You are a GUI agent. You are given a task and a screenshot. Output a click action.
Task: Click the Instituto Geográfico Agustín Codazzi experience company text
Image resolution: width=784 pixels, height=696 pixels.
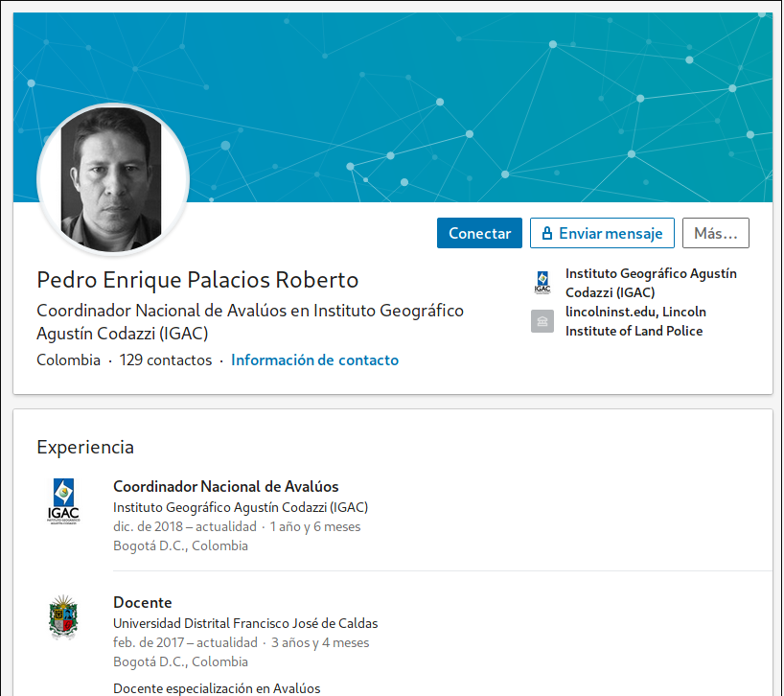tap(241, 507)
